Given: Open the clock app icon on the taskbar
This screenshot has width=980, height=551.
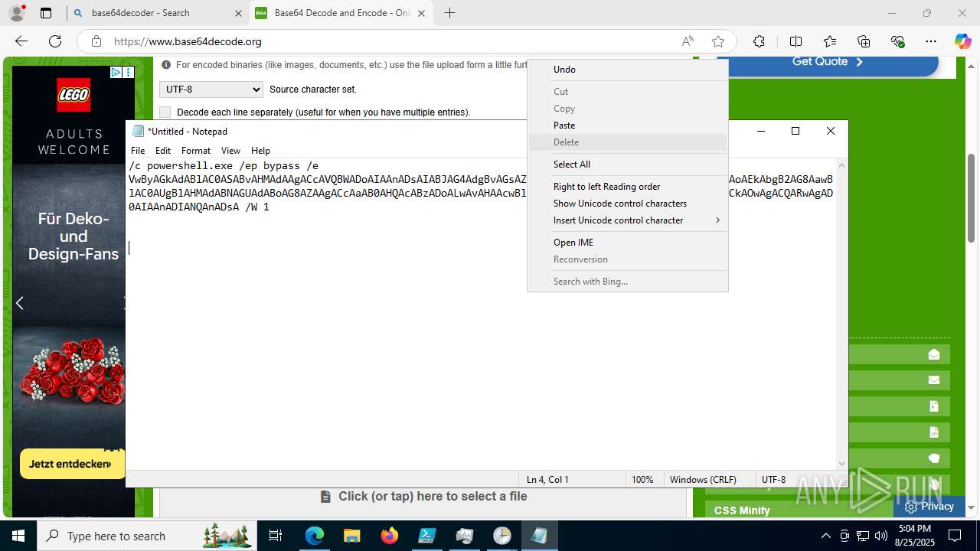Looking at the screenshot, I should [x=502, y=536].
